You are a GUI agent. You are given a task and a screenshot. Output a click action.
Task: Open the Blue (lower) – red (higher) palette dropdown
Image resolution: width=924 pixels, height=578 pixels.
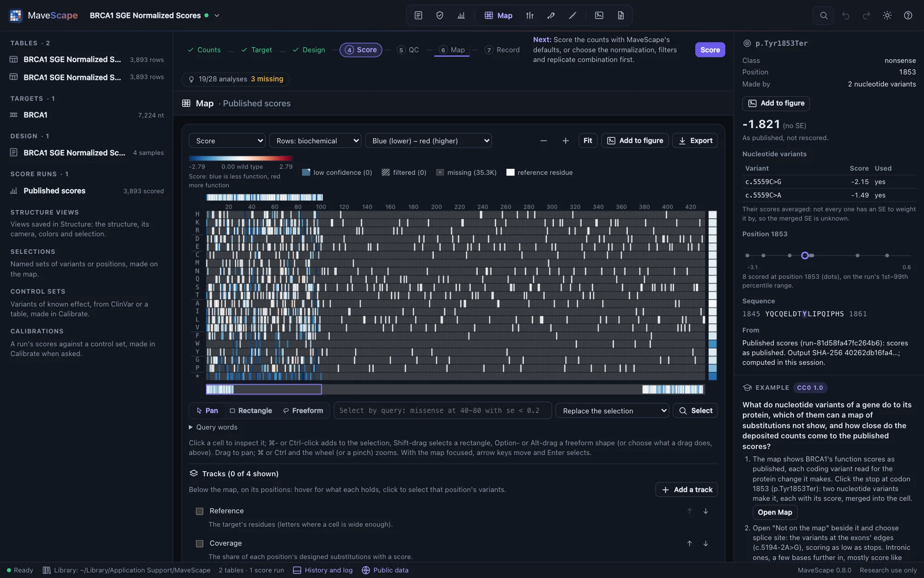(x=428, y=141)
